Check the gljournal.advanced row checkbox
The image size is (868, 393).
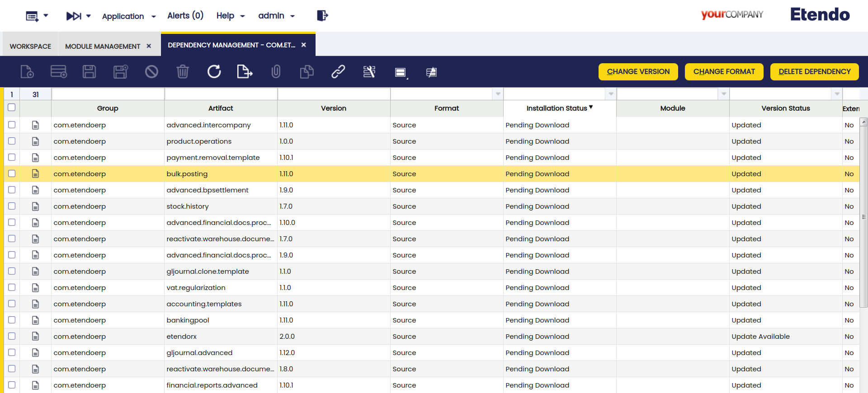click(x=12, y=352)
